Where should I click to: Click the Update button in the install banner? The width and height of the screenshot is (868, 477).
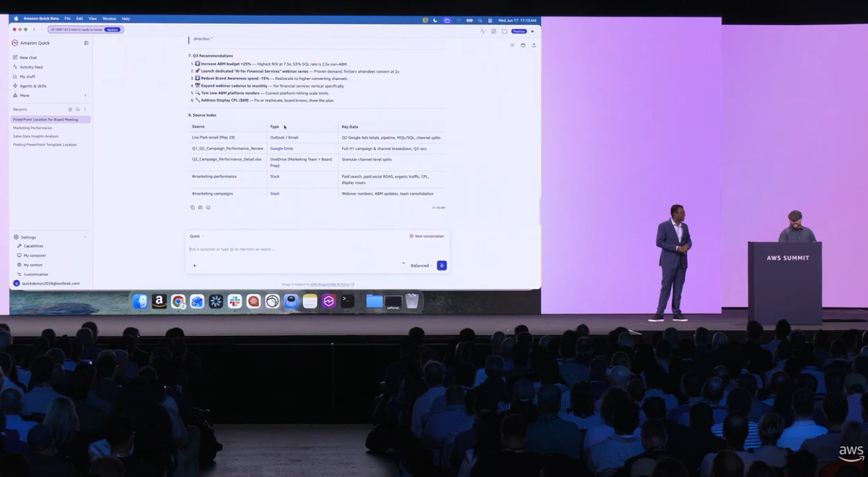point(113,30)
